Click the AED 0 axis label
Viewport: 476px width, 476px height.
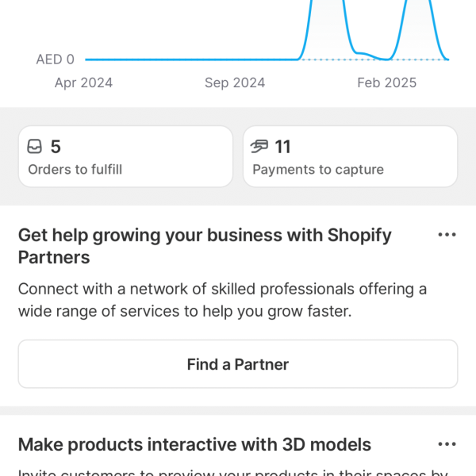(55, 59)
